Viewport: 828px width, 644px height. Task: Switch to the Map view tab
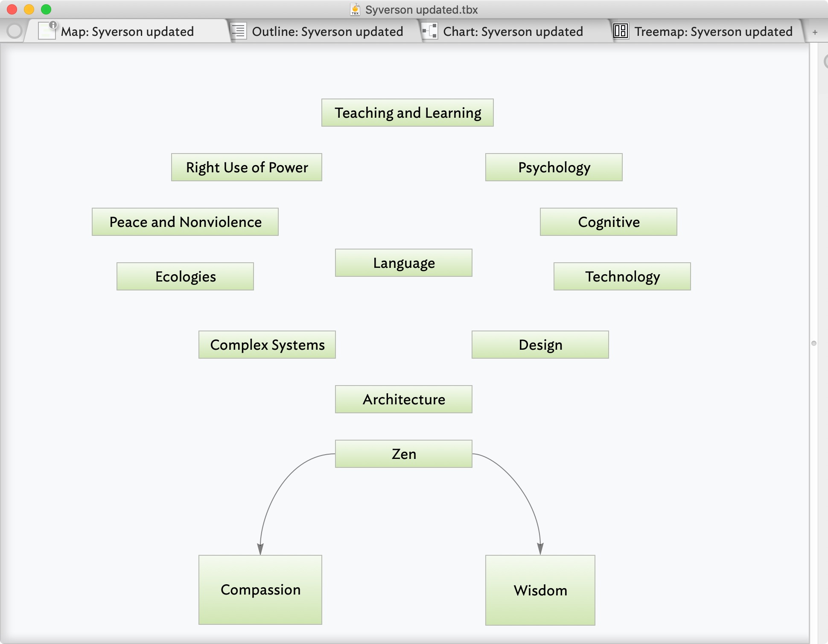click(127, 32)
